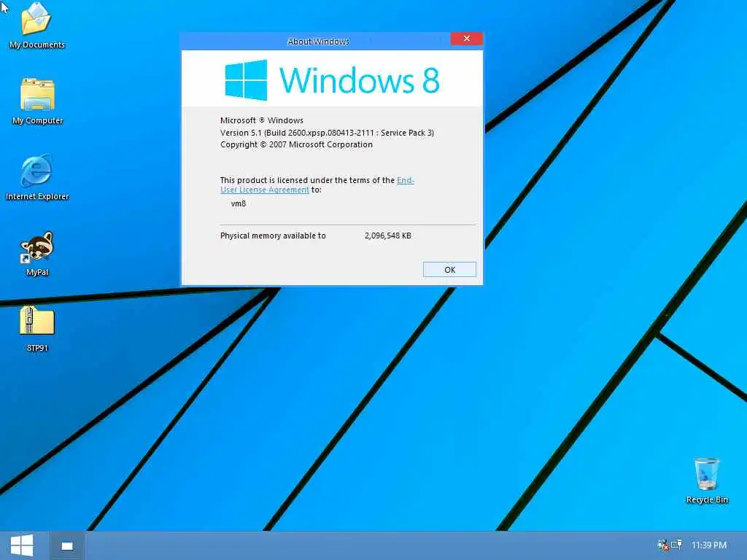Click the Microsoft ® Windows text line

coord(262,120)
